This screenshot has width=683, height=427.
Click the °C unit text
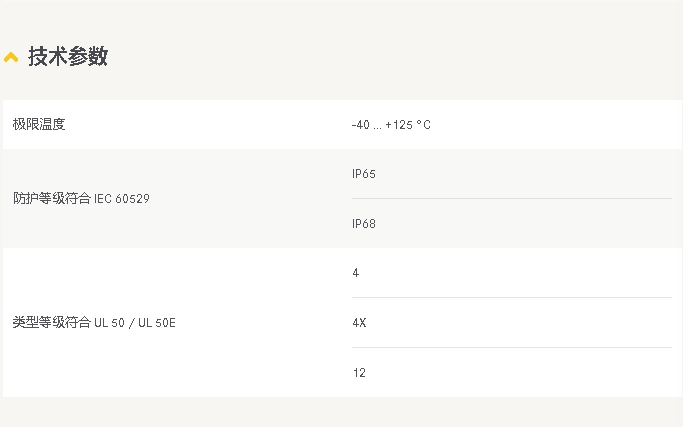pyautogui.click(x=423, y=125)
